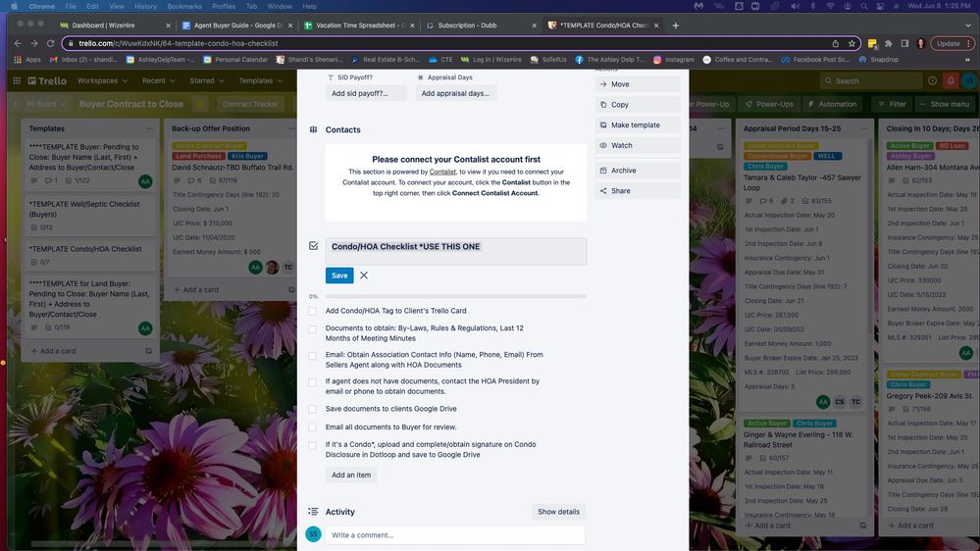Click the Write a comment field
This screenshot has width=980, height=551.
click(x=455, y=534)
